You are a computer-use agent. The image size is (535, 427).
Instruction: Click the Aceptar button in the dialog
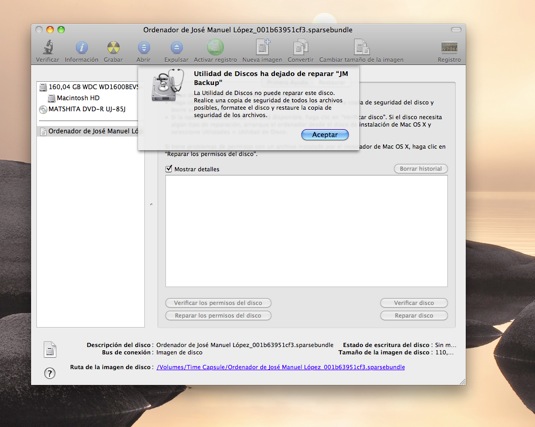point(325,134)
